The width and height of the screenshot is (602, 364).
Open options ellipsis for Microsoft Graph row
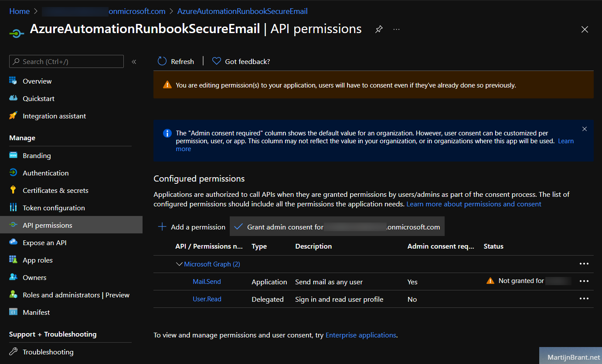(584, 264)
